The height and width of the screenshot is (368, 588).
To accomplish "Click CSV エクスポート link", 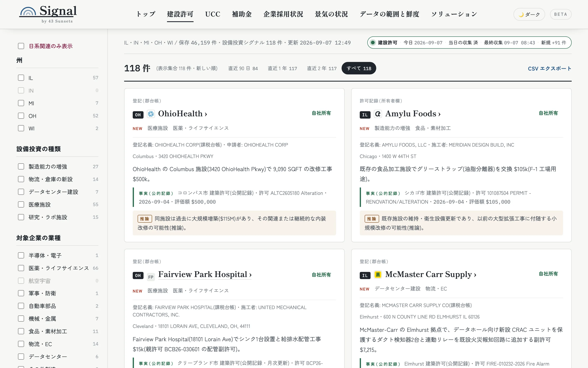I will tap(550, 69).
